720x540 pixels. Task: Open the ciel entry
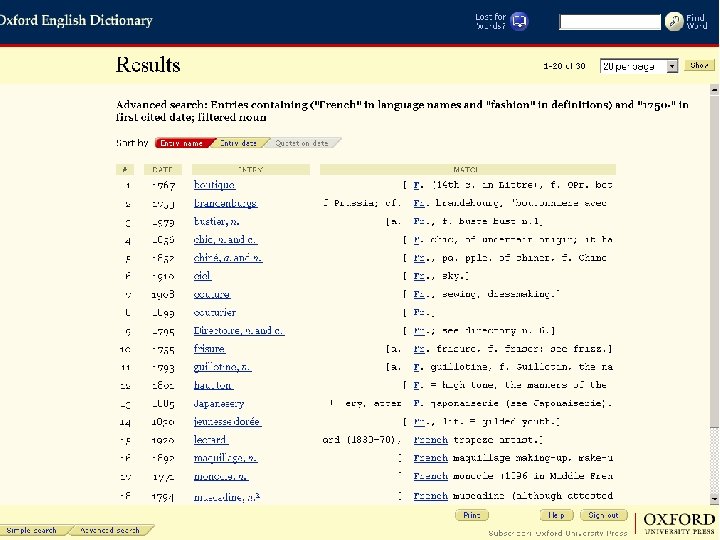click(x=202, y=276)
